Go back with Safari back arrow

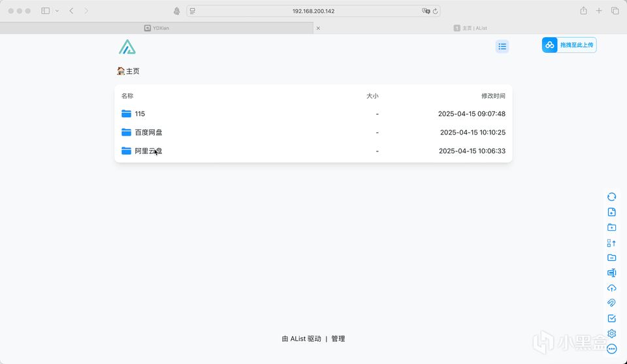tap(72, 11)
